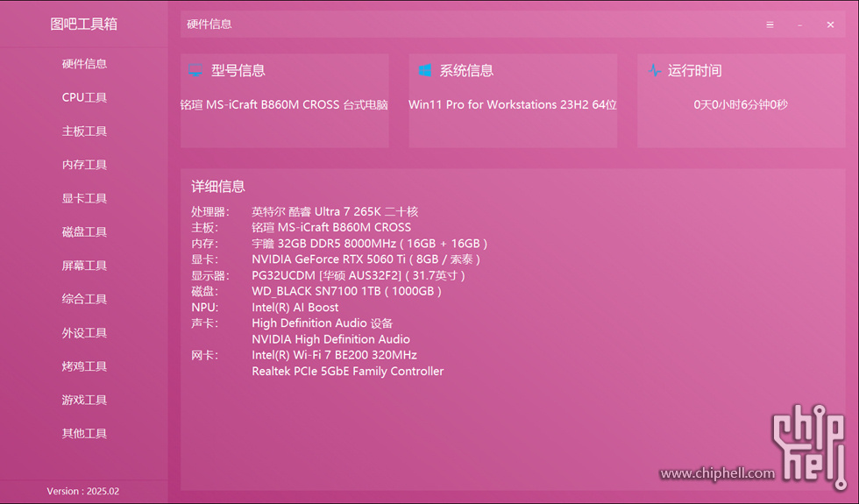Click the Windows logo beside 系统信息
This screenshot has width=859, height=504.
point(424,70)
